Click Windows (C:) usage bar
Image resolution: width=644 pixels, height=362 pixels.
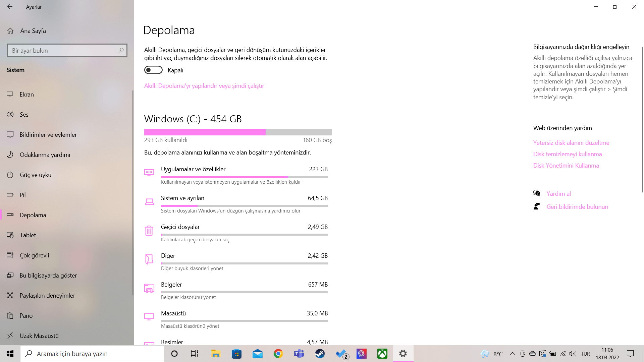tap(238, 132)
